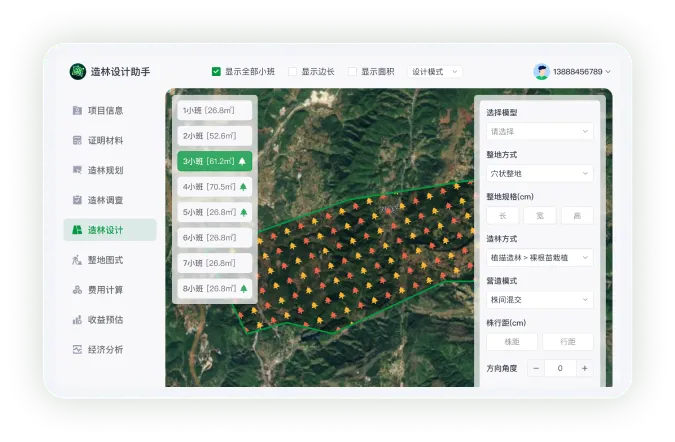Open 造林方式 植苗造林 dropdown

pyautogui.click(x=539, y=258)
